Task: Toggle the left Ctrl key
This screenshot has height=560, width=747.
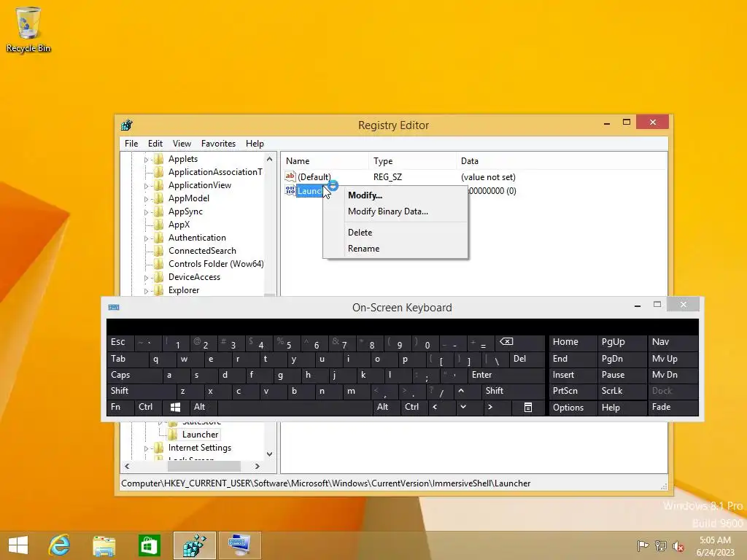Action: tap(148, 407)
